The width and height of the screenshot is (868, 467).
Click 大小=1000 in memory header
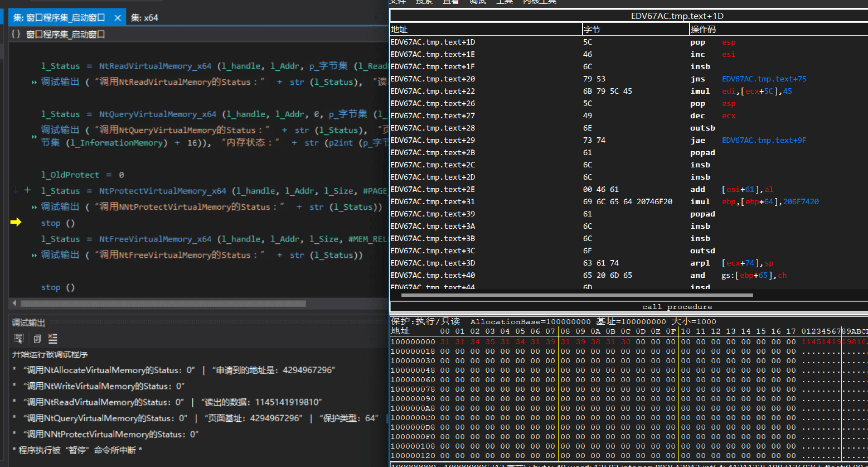694,321
